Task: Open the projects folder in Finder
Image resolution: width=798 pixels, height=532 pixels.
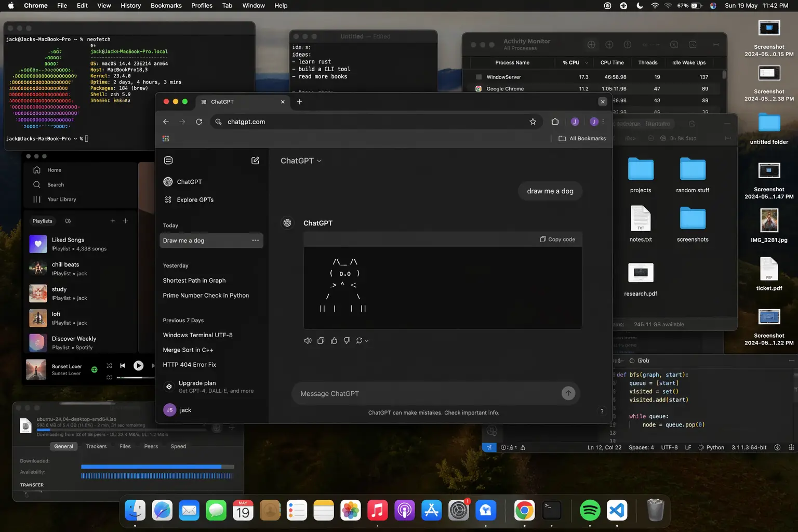Action: click(x=641, y=175)
